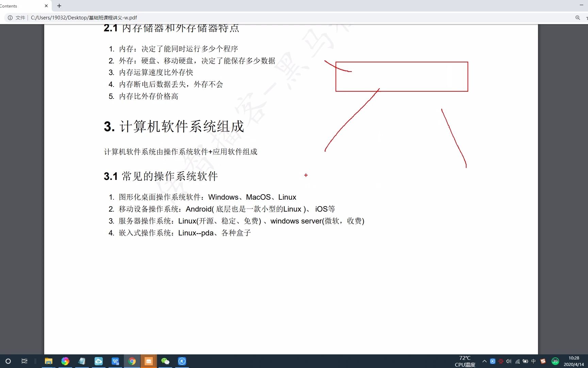Open the WPS Office app from the taskbar
Image resolution: width=588 pixels, height=368 pixels.
(115, 361)
